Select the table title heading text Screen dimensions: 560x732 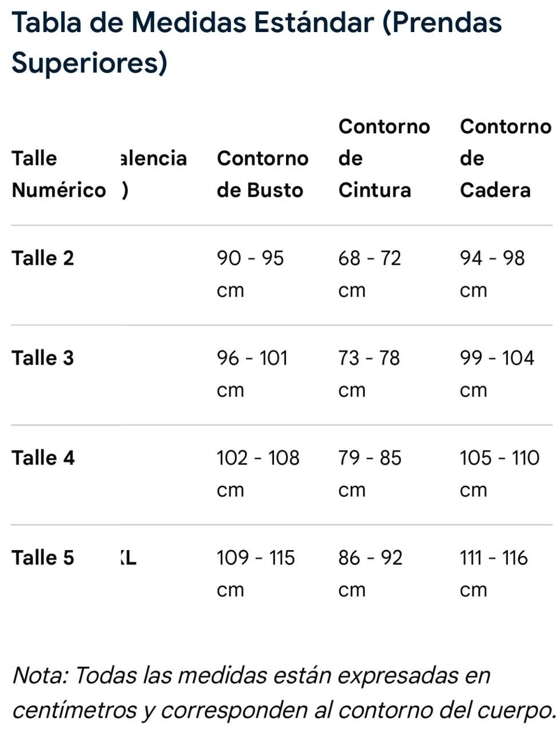[256, 42]
